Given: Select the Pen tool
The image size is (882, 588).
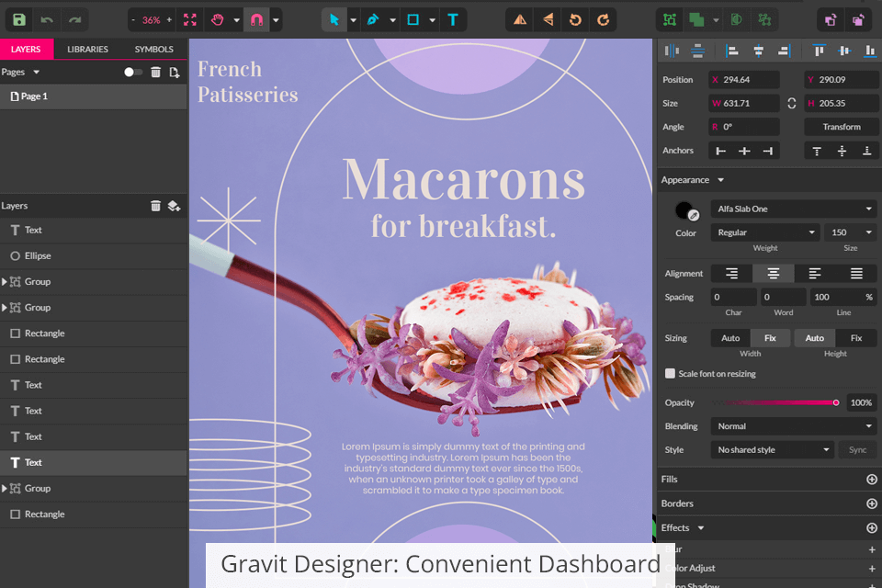Looking at the screenshot, I should coord(373,20).
